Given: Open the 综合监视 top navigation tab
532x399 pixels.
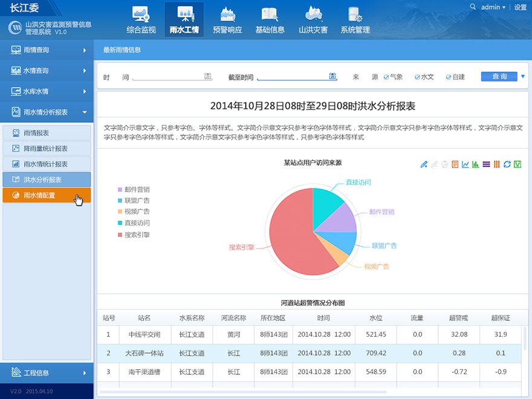Looking at the screenshot, I should pyautogui.click(x=141, y=19).
